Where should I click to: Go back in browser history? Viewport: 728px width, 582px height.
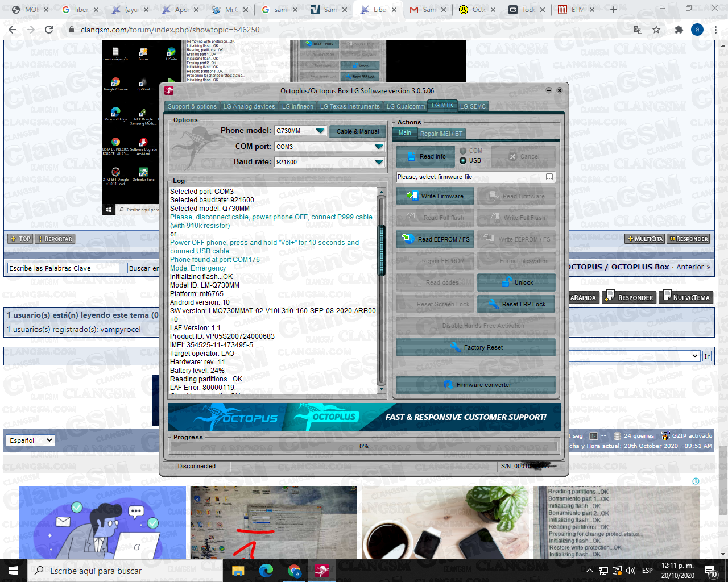coord(13,30)
